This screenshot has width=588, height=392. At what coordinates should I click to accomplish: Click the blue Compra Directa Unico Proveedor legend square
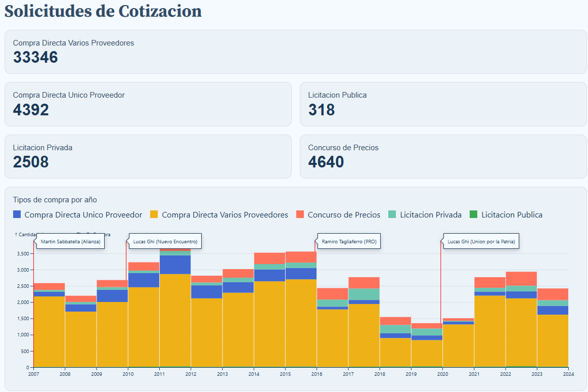point(16,214)
